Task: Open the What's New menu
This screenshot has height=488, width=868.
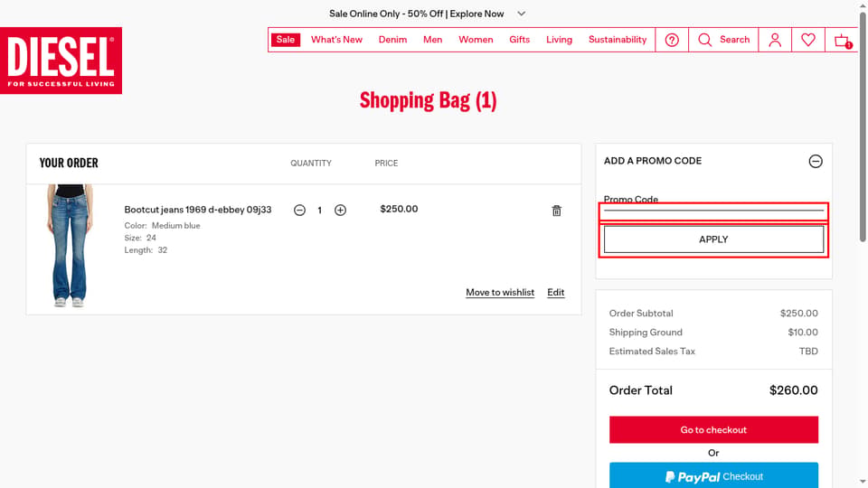Action: (x=336, y=40)
